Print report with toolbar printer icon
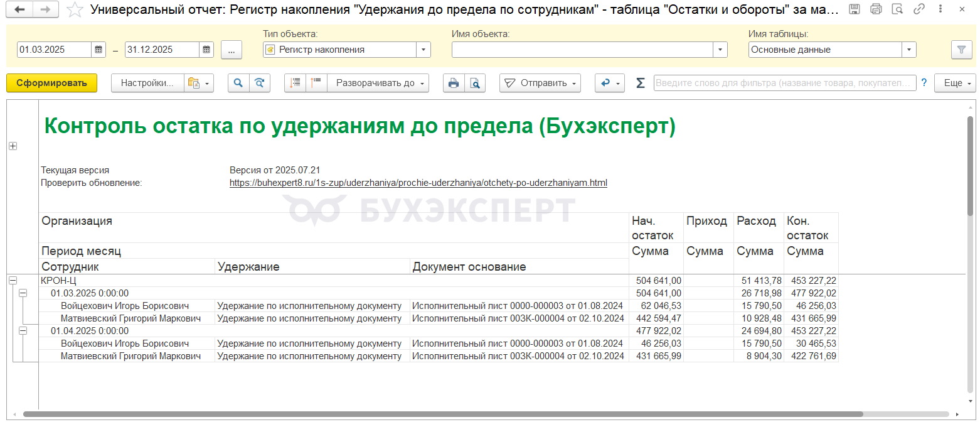 click(x=454, y=83)
